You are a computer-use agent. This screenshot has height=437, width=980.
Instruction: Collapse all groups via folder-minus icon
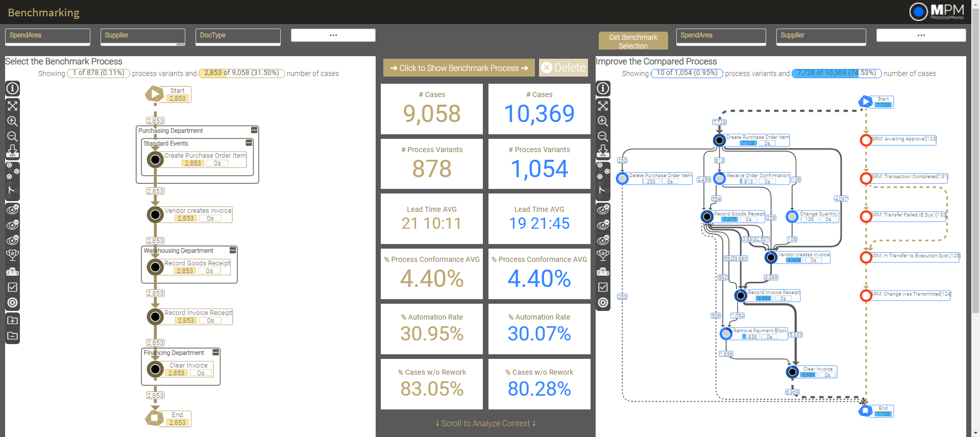coord(12,335)
